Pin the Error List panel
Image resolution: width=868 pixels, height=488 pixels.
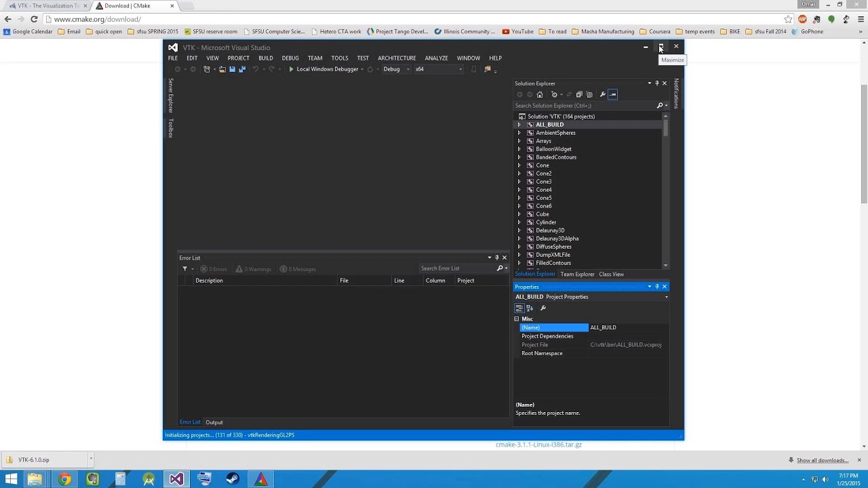pyautogui.click(x=496, y=258)
